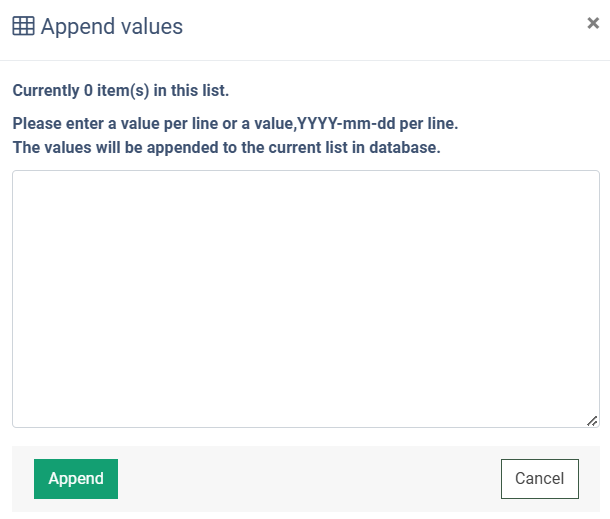Click the "YYYY-mm-dd" format hint text
Viewport: 610px width, 519px height.
(346, 124)
